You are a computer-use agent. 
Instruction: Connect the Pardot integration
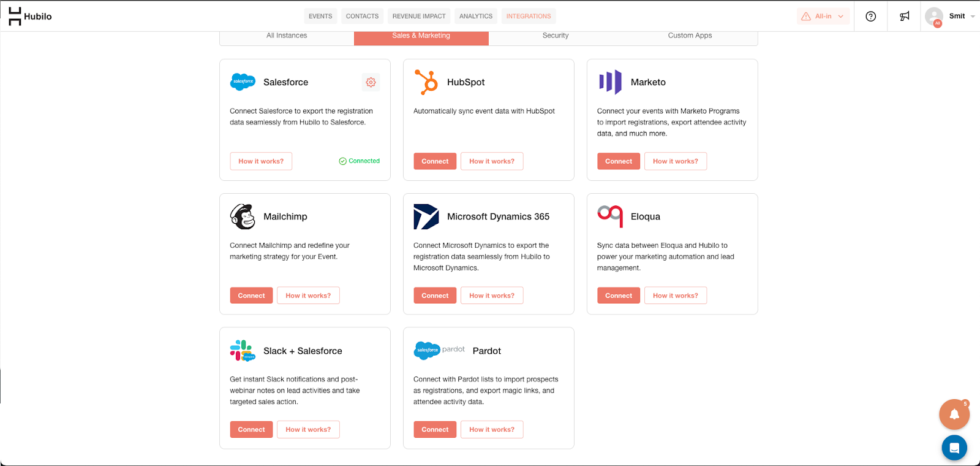pyautogui.click(x=435, y=429)
